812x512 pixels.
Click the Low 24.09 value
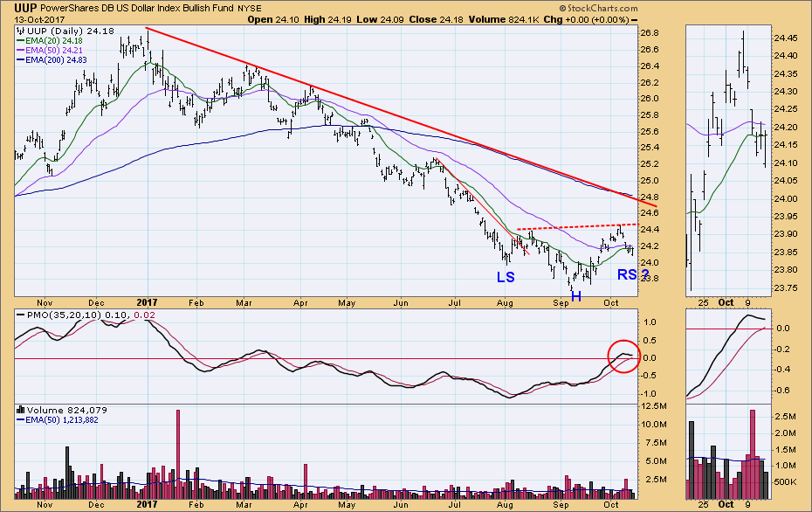click(x=381, y=20)
